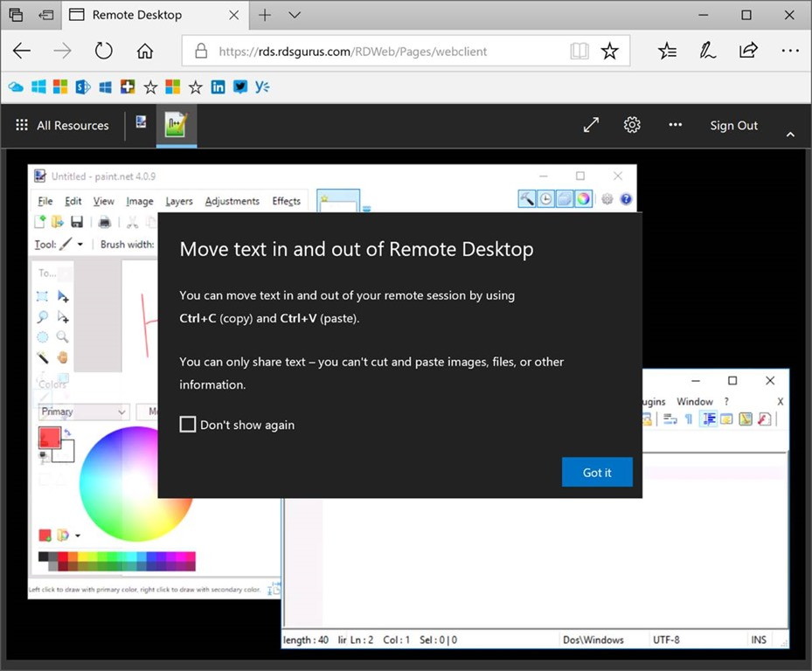Open a file in paint.net
The height and width of the screenshot is (671, 812).
pyautogui.click(x=58, y=222)
